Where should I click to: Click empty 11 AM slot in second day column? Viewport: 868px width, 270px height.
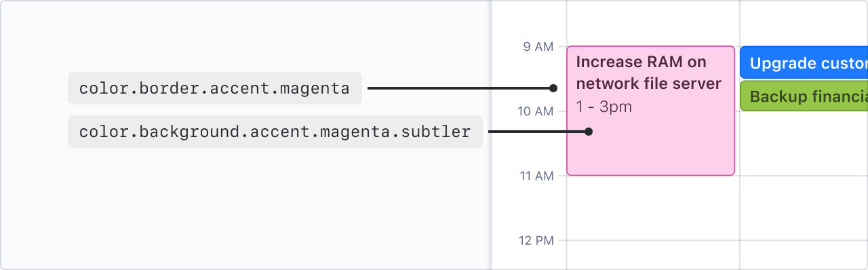(804, 208)
